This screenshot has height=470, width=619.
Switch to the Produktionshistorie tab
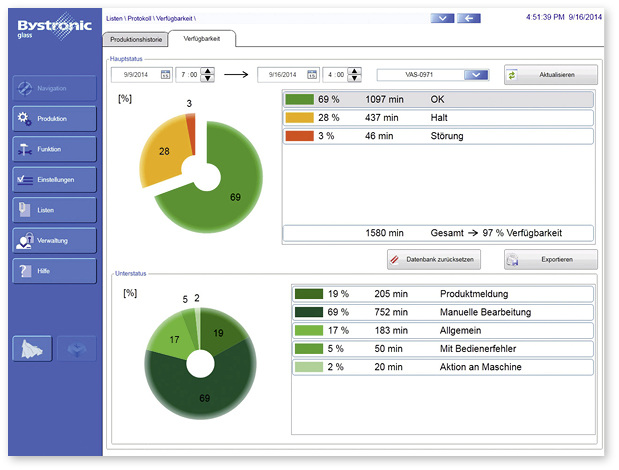pos(136,39)
